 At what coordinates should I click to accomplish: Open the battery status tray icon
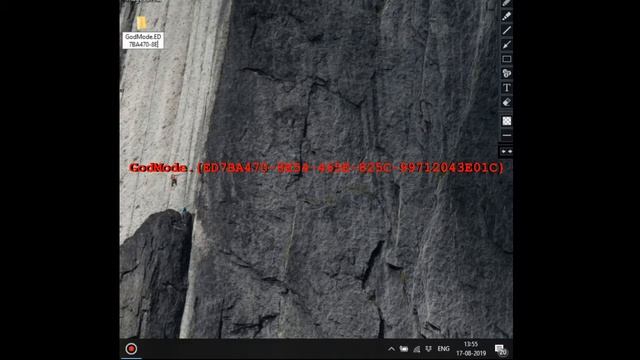pos(404,349)
